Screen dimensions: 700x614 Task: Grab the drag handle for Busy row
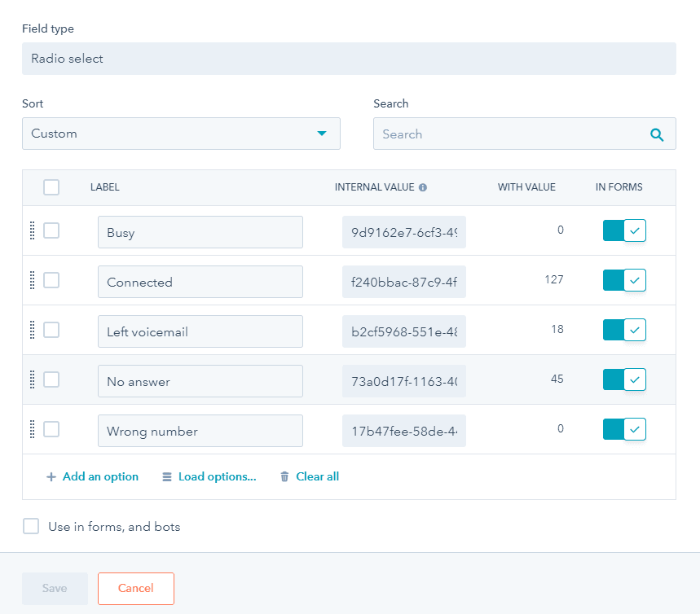tap(32, 231)
